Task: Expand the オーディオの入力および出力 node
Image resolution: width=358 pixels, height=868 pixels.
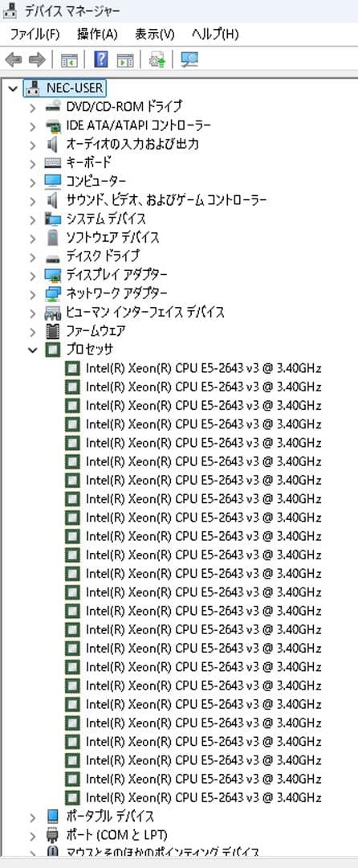Action: tap(33, 145)
